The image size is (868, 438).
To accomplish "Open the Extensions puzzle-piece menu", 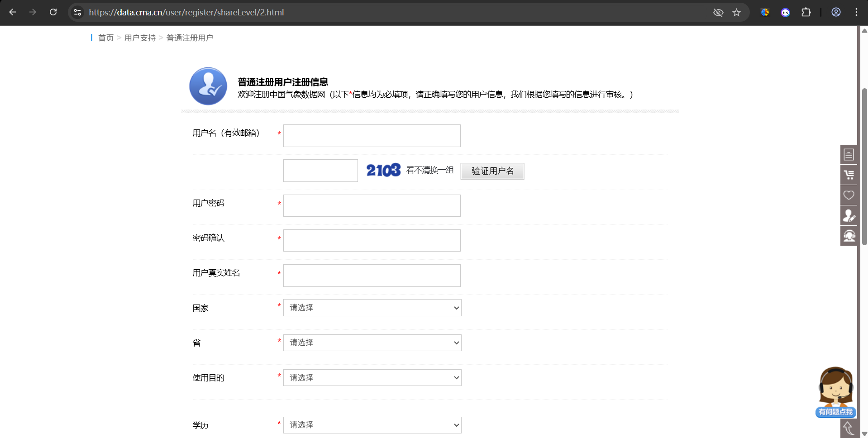I will (806, 12).
